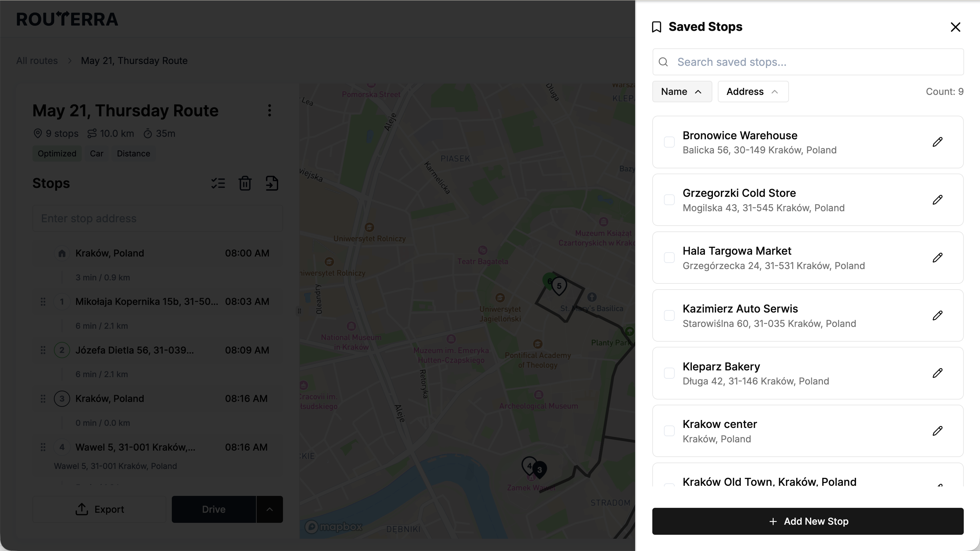Edit the Krakow center saved stop
The height and width of the screenshot is (551, 980).
937,431
